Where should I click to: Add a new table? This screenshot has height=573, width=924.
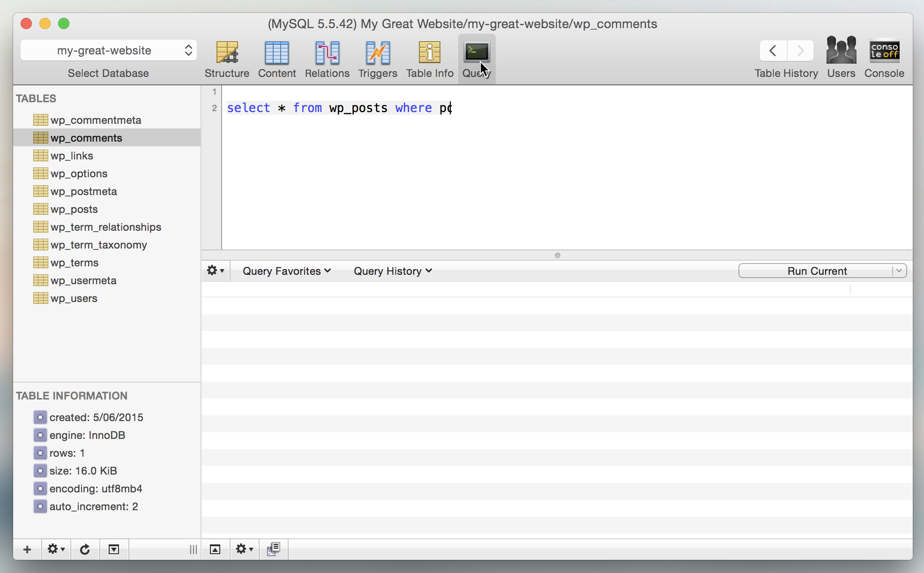pos(27,549)
